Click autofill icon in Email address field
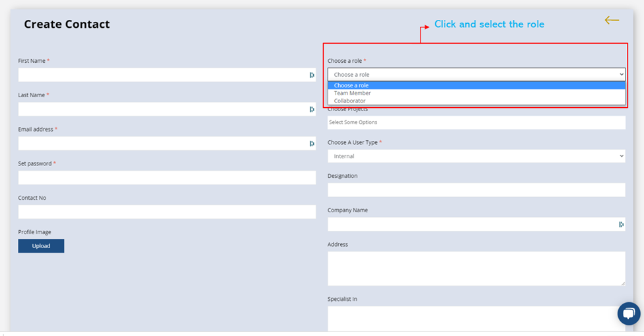This screenshot has height=336, width=644. pyautogui.click(x=312, y=144)
